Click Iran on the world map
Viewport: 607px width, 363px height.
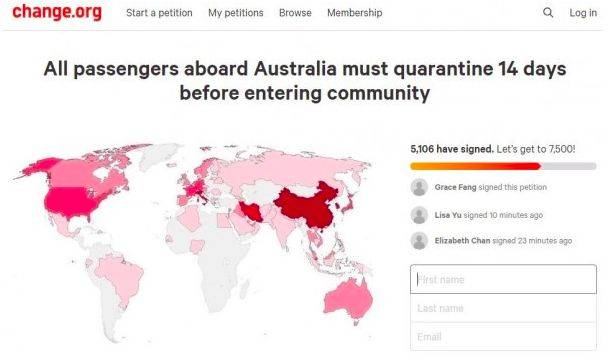(x=251, y=211)
